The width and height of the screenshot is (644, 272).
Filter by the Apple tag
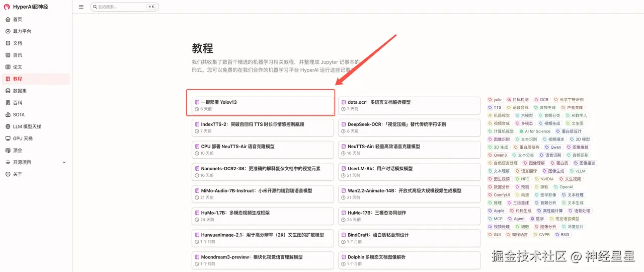click(x=496, y=211)
